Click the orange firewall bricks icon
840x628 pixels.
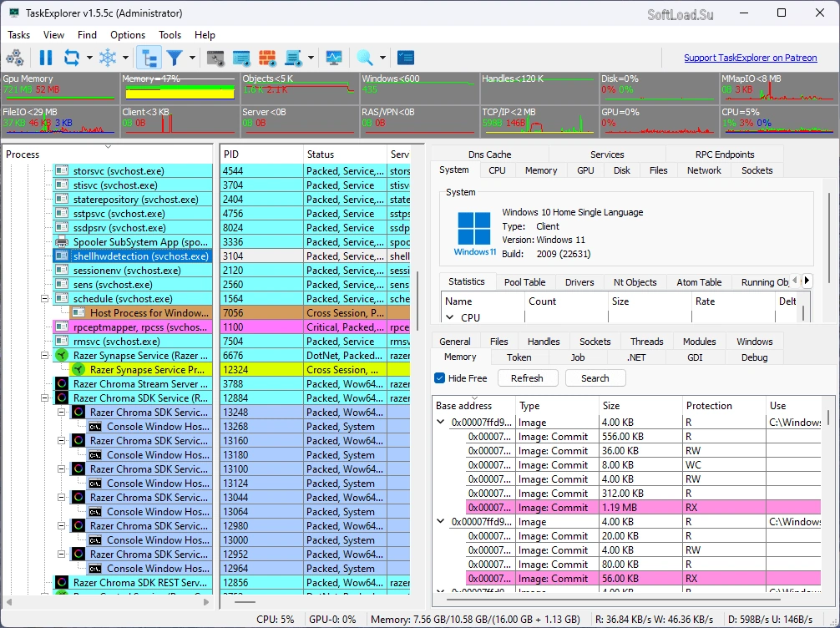tap(267, 58)
